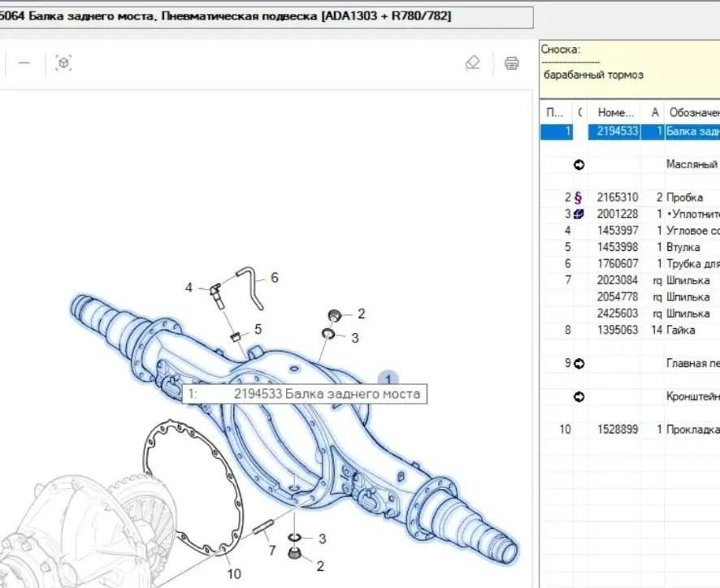Click the printer icon
The image size is (720, 588).
[511, 63]
